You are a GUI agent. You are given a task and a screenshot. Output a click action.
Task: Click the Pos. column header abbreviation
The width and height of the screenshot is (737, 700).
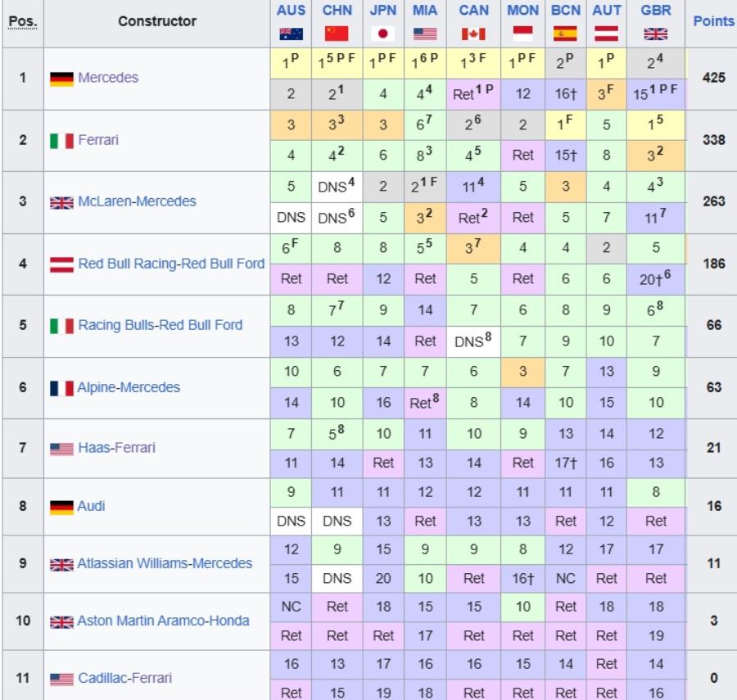pos(23,21)
